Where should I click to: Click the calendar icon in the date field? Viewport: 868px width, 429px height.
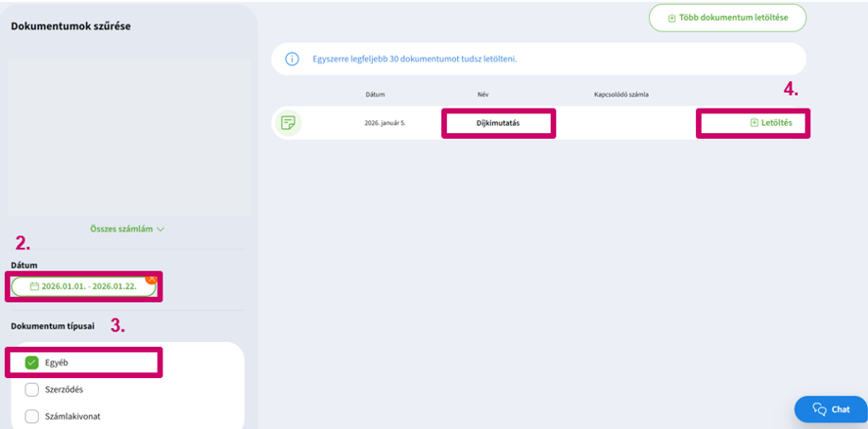pos(34,286)
